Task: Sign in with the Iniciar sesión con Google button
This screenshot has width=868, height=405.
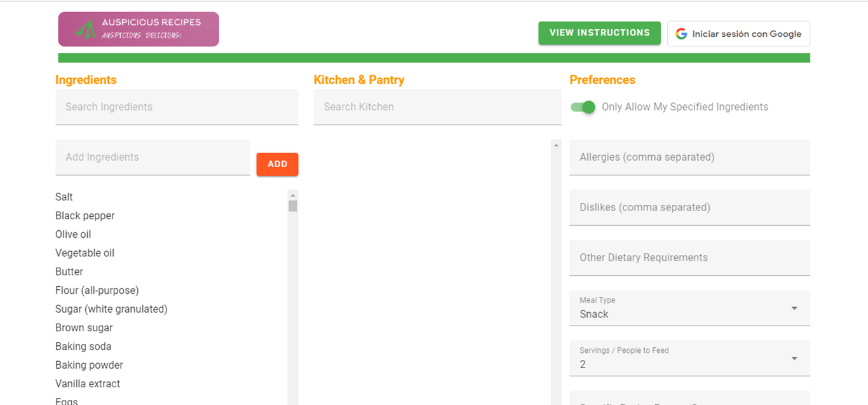Action: [738, 34]
